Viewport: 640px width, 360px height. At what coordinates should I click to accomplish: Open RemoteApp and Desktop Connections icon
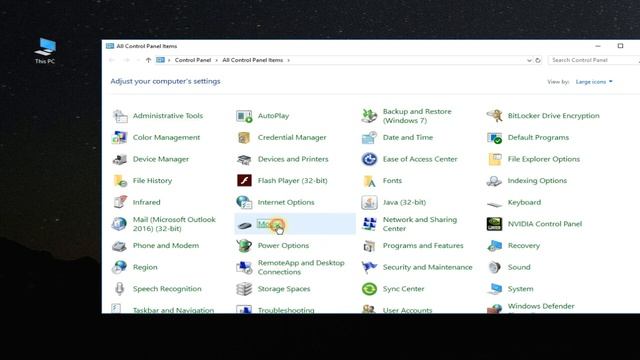(244, 267)
